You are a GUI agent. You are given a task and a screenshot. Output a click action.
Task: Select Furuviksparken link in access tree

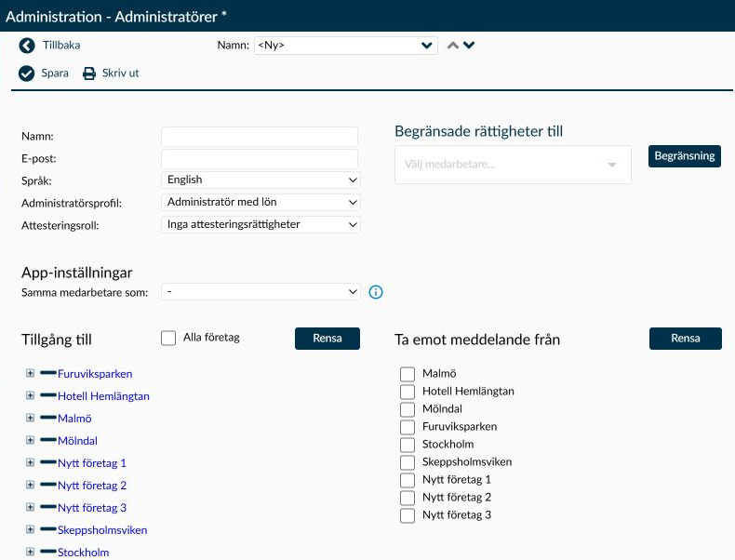pyautogui.click(x=95, y=374)
